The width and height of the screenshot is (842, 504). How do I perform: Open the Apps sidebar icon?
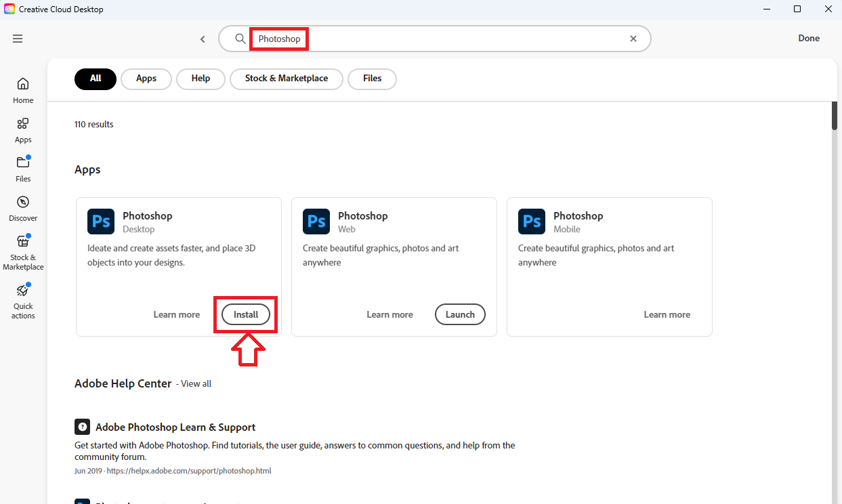point(23,123)
